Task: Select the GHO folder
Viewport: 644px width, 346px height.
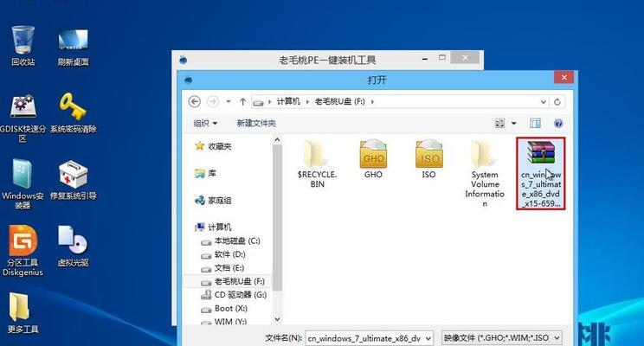Action: click(x=373, y=159)
